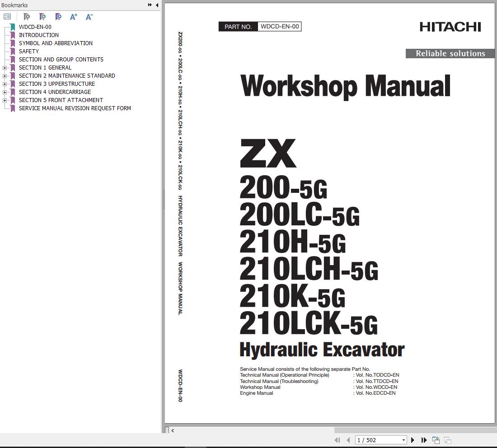Select SECTION 5 FRONT ATTACHMENT bookmark text

click(x=61, y=100)
